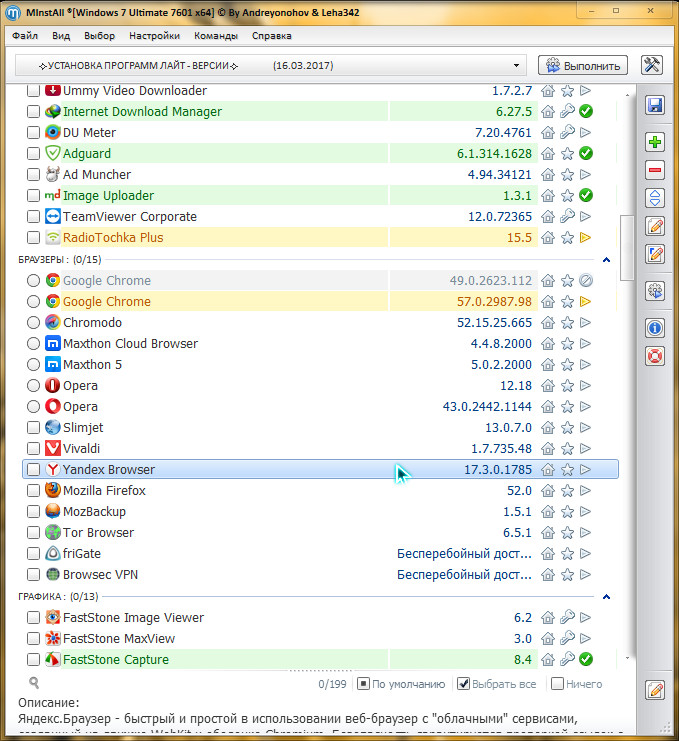
Task: Click the pencil on blue sheet icon
Action: click(x=655, y=255)
